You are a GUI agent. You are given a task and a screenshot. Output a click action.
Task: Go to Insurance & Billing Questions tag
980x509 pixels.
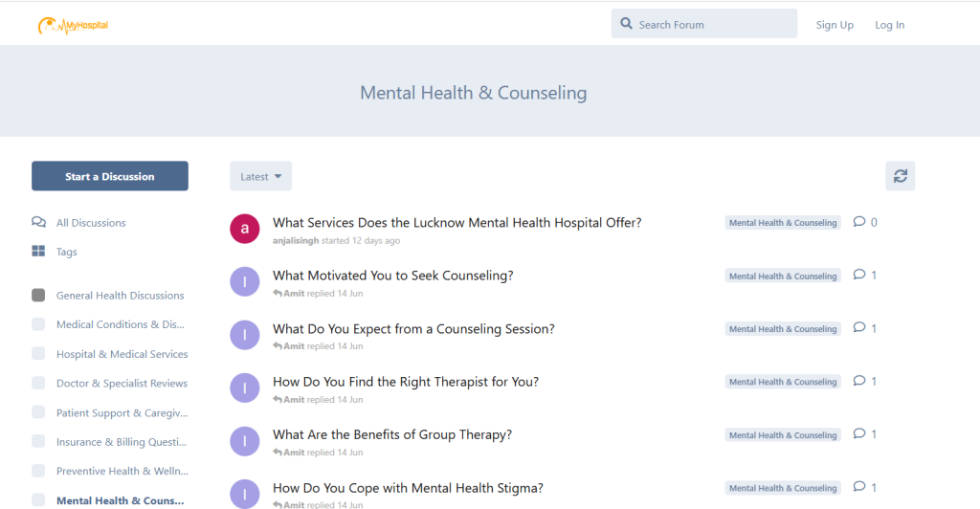tap(122, 442)
